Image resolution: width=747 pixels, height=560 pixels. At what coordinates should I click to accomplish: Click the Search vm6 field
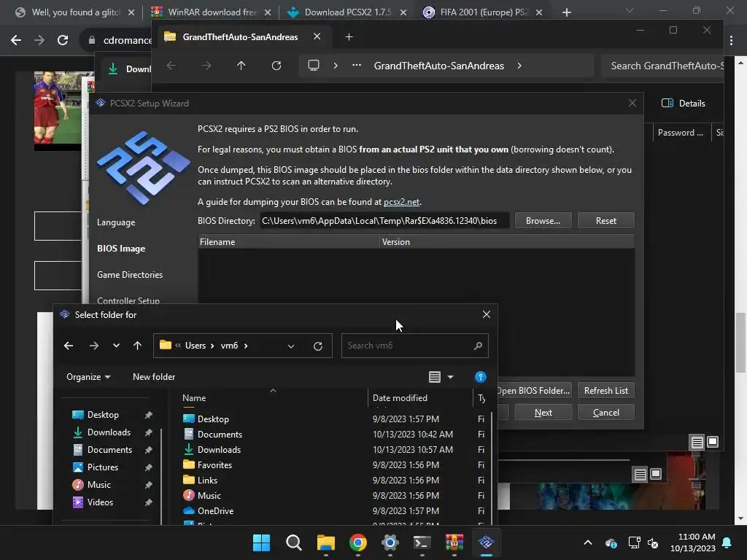click(414, 346)
